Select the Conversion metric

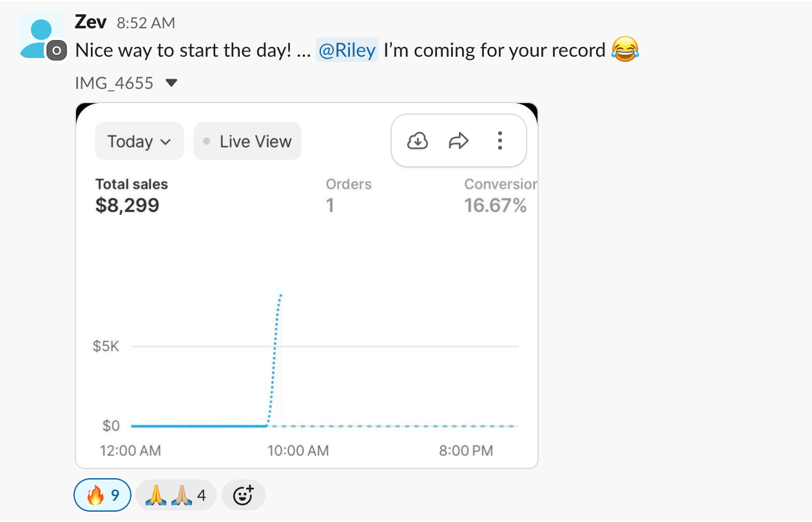(x=498, y=195)
